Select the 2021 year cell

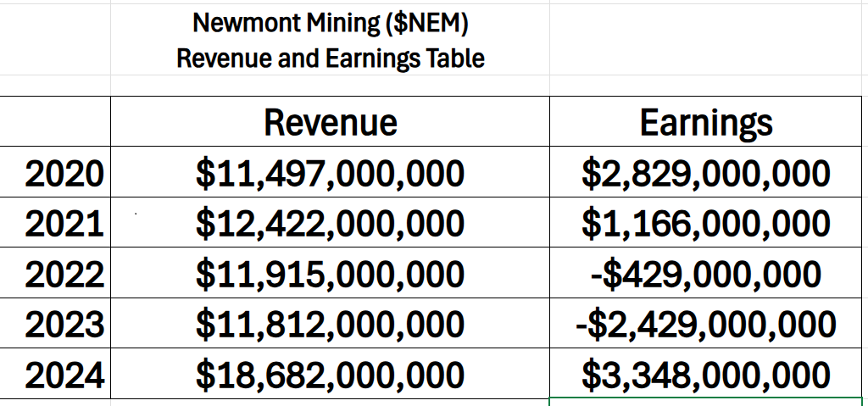click(x=55, y=222)
